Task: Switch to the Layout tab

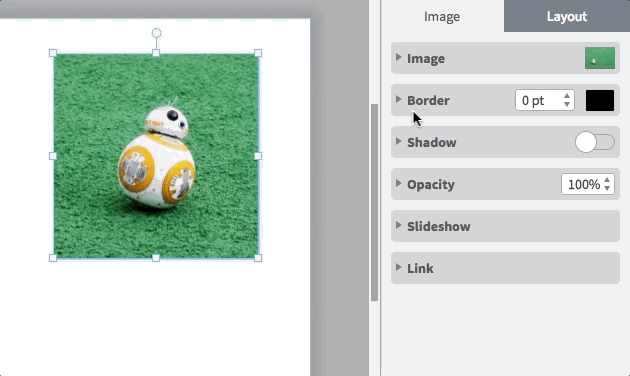Action: (567, 16)
